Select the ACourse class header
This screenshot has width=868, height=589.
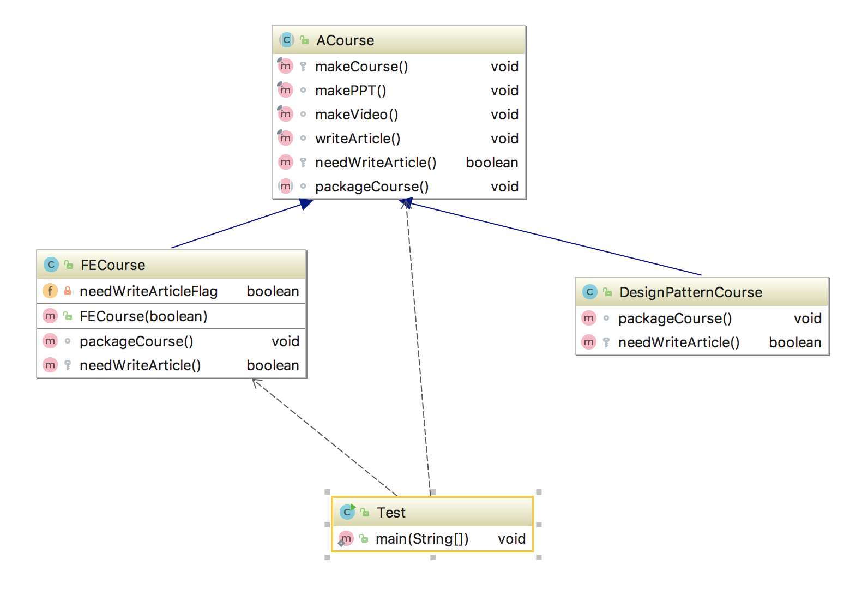pyautogui.click(x=399, y=40)
